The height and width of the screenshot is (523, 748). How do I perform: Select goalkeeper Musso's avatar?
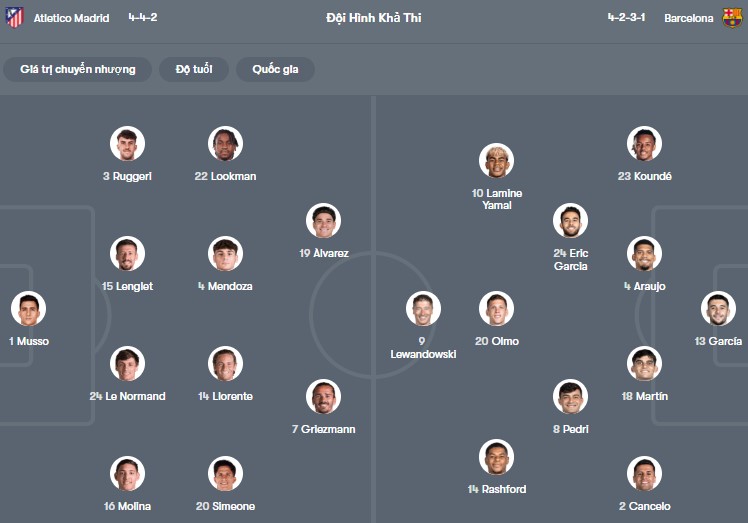[x=28, y=308]
